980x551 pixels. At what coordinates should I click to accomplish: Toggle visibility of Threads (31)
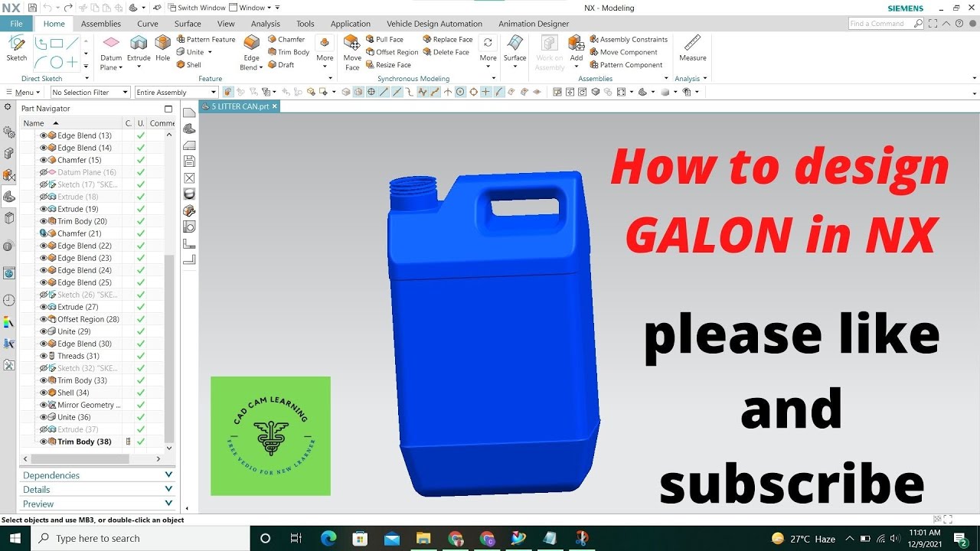click(x=43, y=356)
